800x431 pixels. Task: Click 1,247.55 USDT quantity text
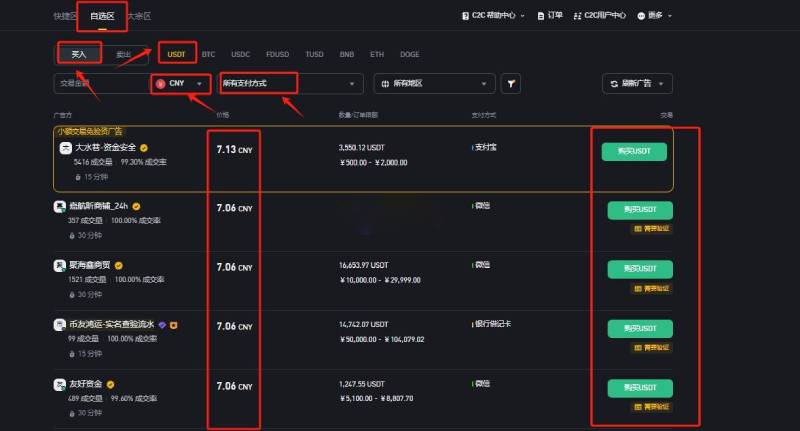pyautogui.click(x=362, y=384)
